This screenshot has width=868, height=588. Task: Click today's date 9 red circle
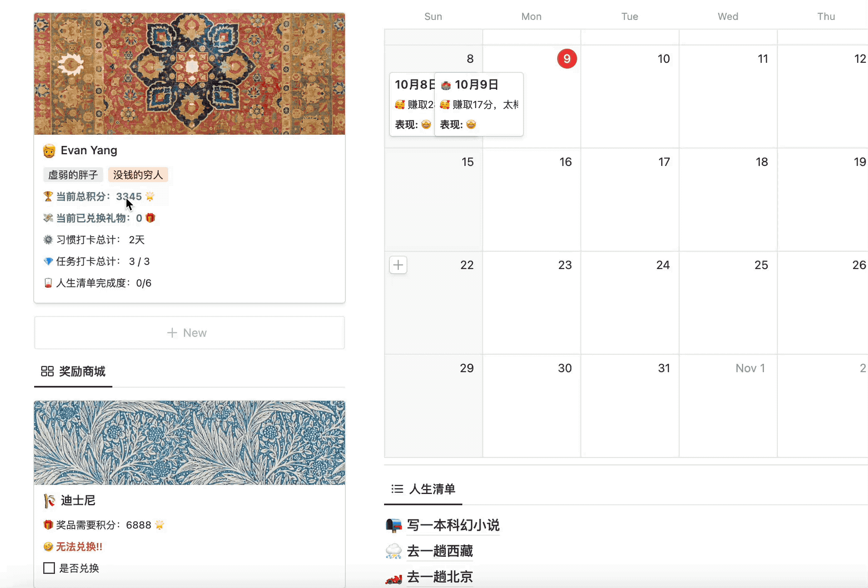(567, 59)
